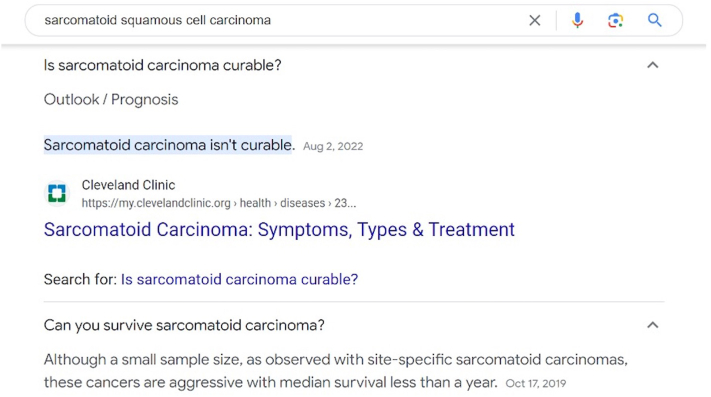
Task: Open the Cleveland Clinic favicon logo
Action: (57, 194)
